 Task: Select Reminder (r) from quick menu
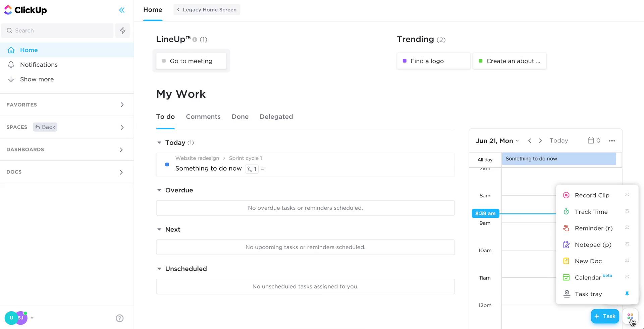tap(593, 228)
